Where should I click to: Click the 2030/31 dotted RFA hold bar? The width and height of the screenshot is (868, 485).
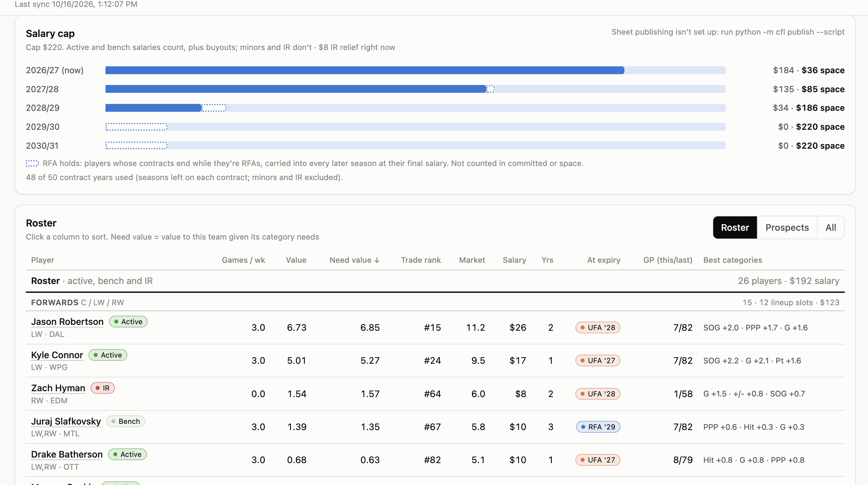click(137, 146)
